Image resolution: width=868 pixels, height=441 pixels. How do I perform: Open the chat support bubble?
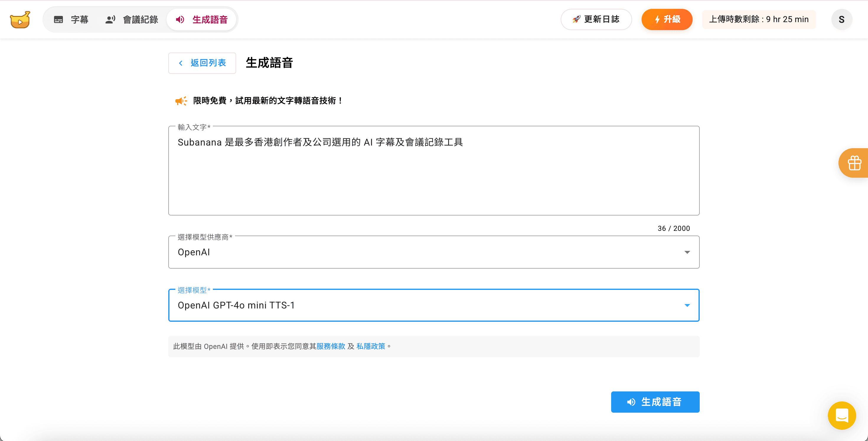842,415
